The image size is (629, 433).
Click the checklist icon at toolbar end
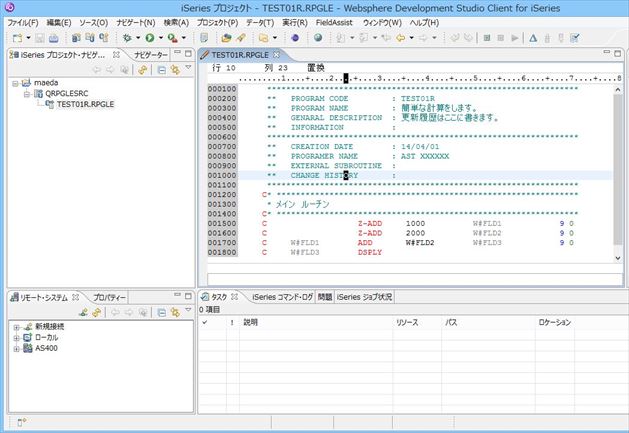click(x=574, y=38)
